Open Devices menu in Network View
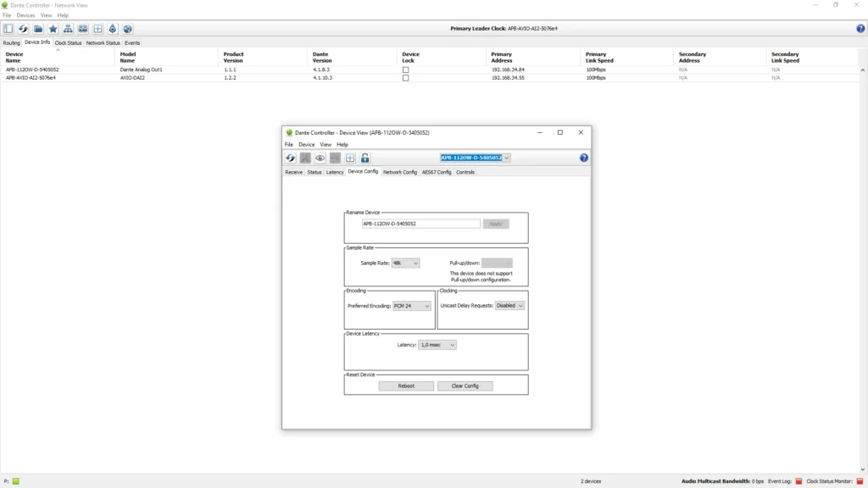The image size is (868, 488). (25, 15)
